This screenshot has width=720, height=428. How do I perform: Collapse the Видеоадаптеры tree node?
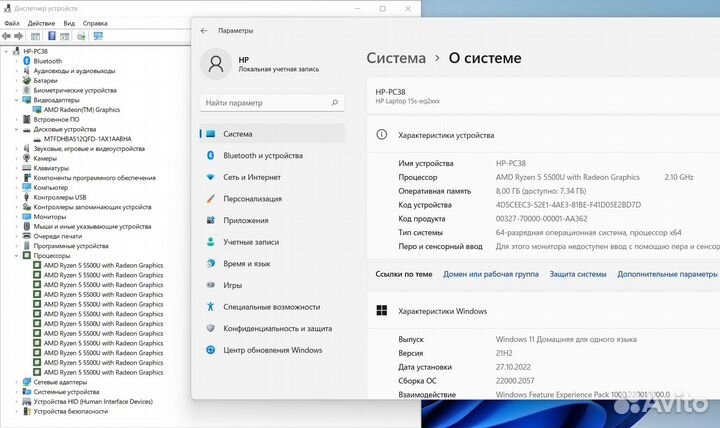point(17,100)
